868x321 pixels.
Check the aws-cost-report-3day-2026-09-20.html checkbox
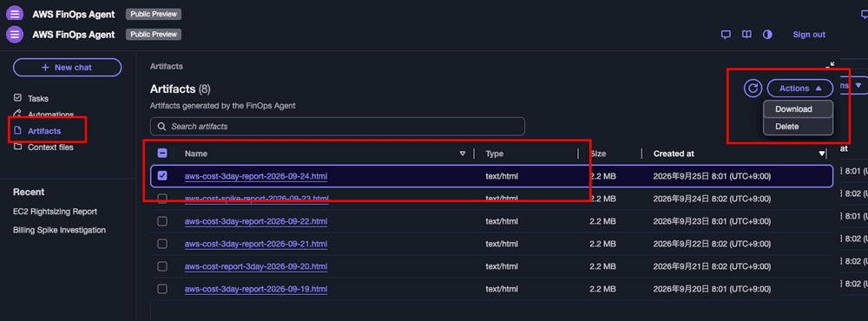(x=162, y=266)
